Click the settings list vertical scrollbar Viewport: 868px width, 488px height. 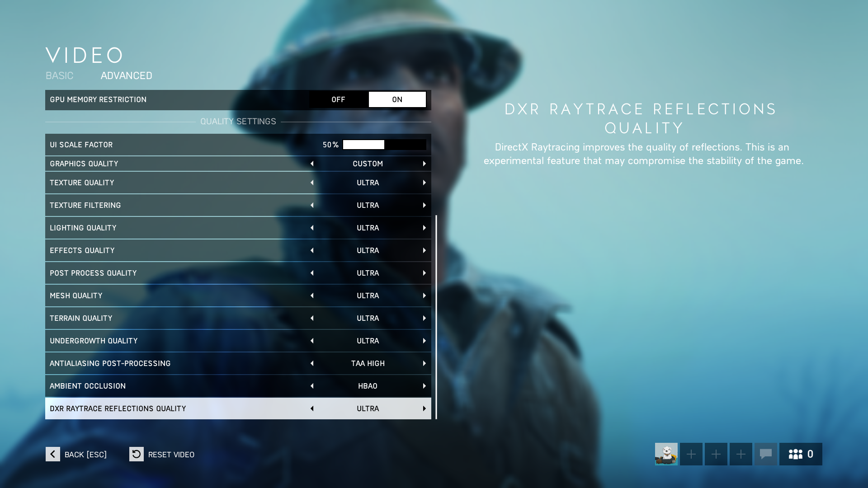point(436,317)
